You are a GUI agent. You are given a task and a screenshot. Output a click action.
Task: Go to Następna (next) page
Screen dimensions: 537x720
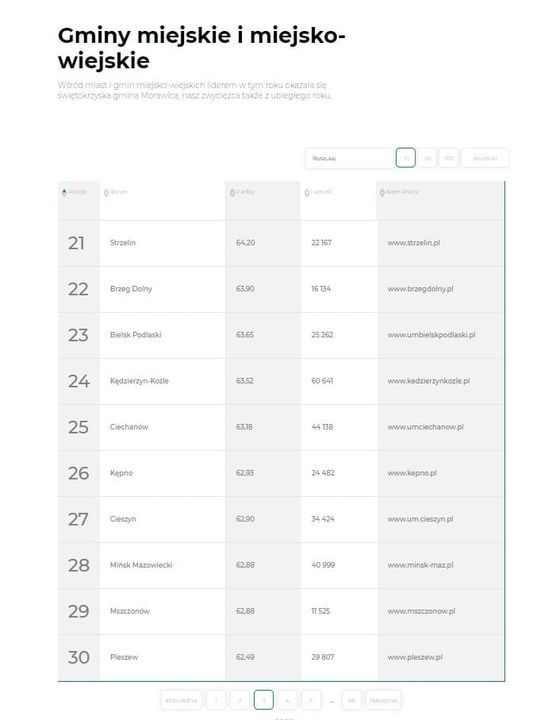click(x=383, y=700)
